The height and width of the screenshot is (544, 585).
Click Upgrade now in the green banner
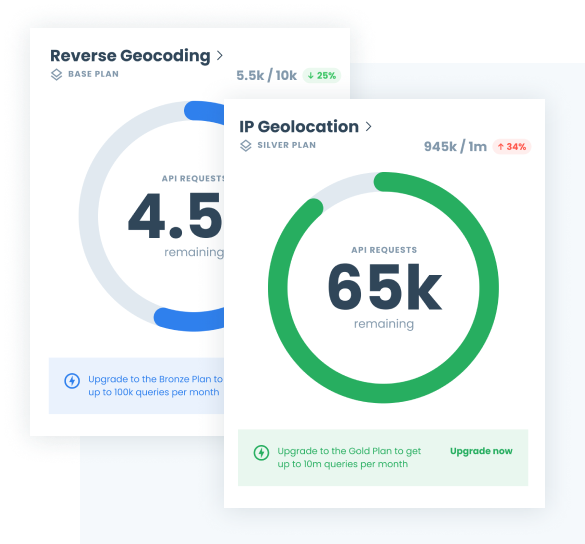pyautogui.click(x=481, y=451)
